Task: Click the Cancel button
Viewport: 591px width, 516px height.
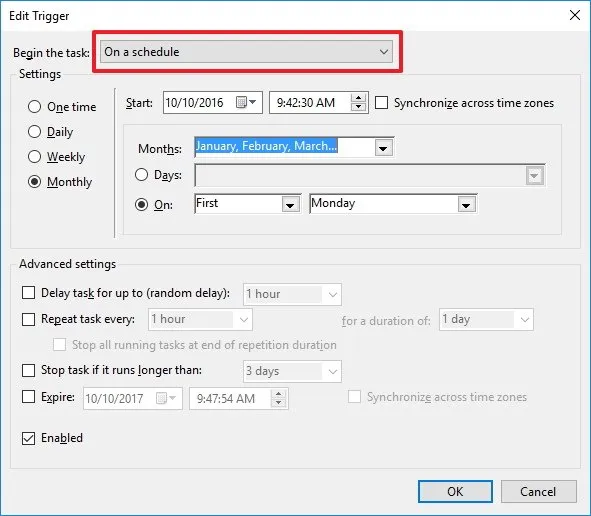Action: (x=538, y=492)
